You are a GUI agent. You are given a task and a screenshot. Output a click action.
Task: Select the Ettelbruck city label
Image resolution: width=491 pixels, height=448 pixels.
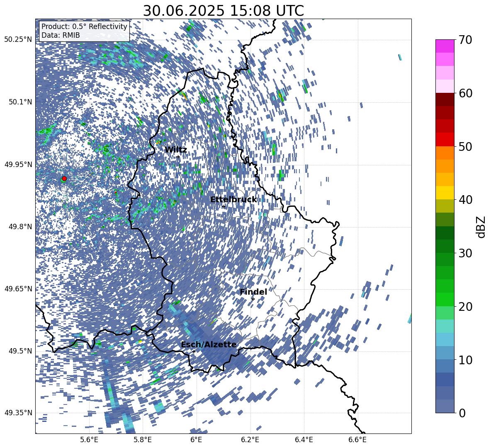click(233, 200)
